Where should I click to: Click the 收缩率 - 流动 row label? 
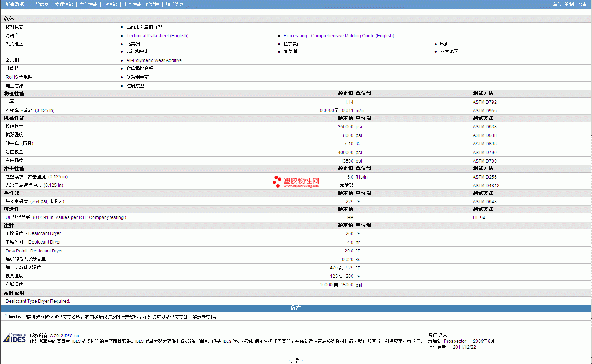pyautogui.click(x=30, y=110)
